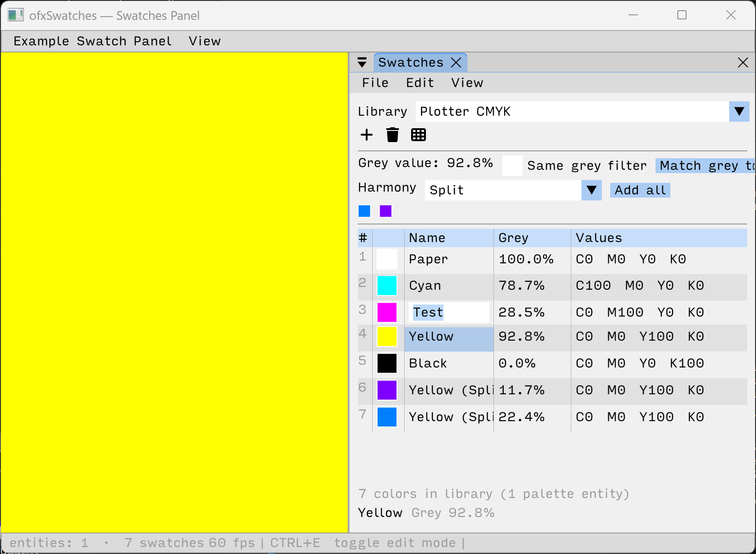Close the docking panel with X
This screenshot has height=554, width=756.
pyautogui.click(x=743, y=62)
